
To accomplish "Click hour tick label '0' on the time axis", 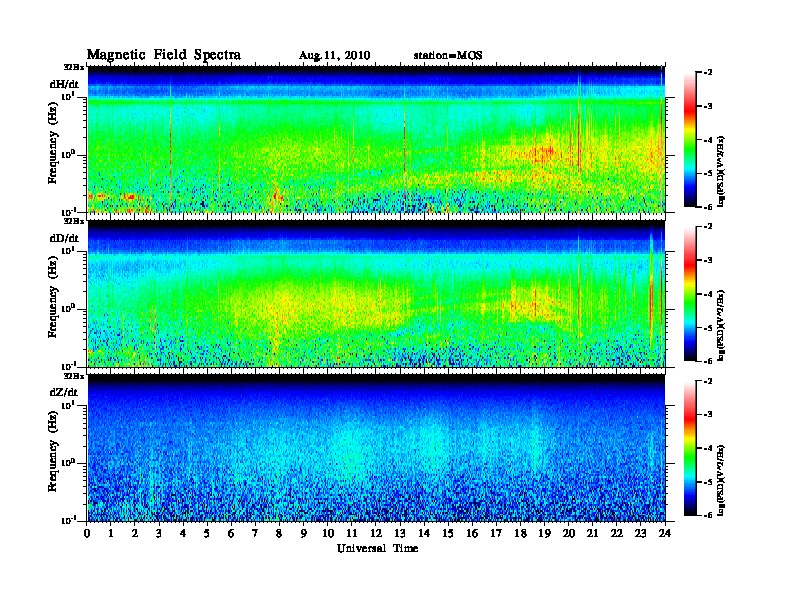I will [87, 533].
